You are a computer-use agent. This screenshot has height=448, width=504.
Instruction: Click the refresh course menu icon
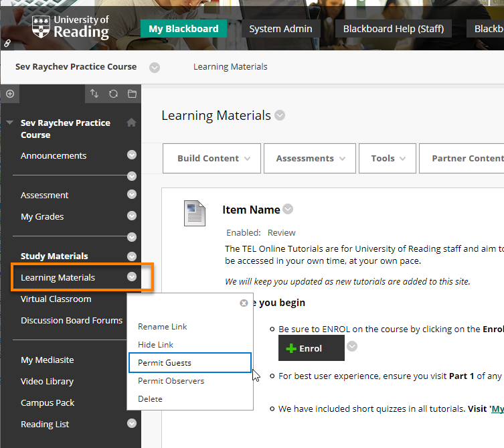[113, 94]
